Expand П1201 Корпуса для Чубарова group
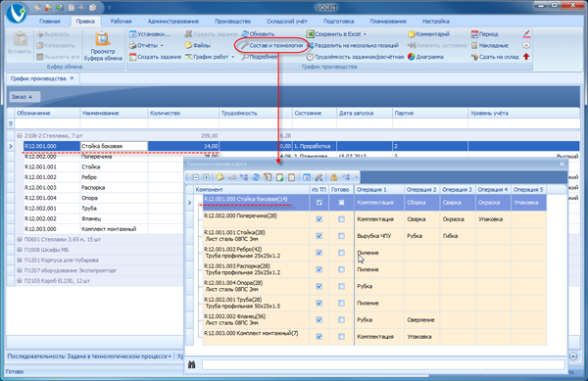 [20, 260]
